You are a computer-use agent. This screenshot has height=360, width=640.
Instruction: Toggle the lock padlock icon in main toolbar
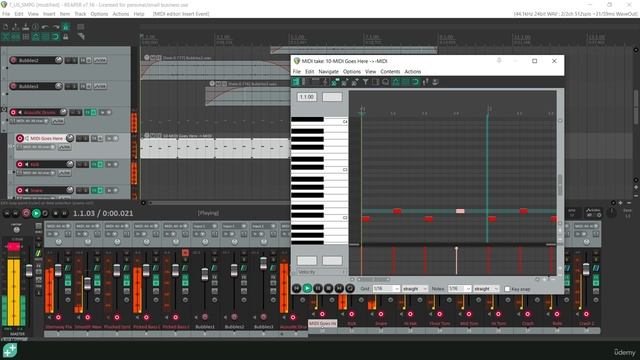(x=66, y=37)
